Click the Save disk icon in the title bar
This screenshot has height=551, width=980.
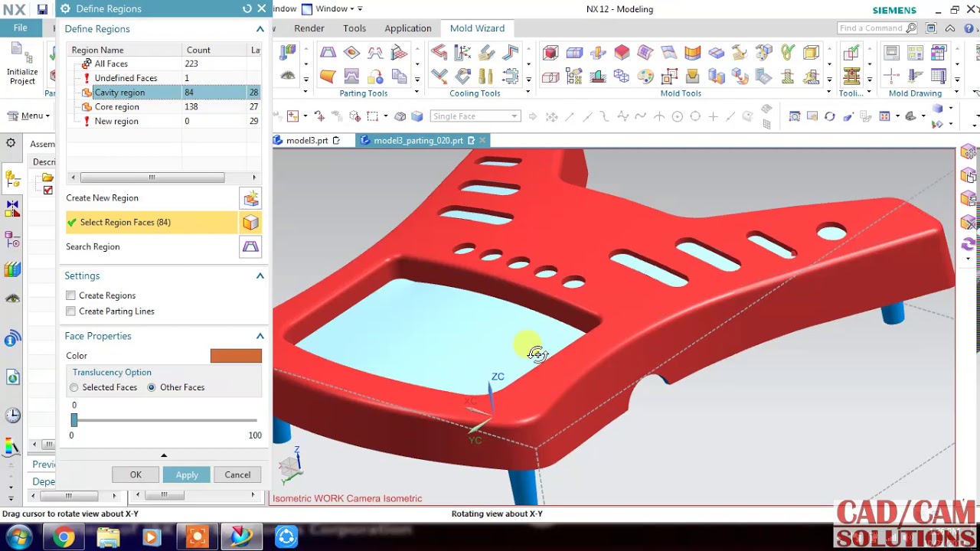click(42, 9)
